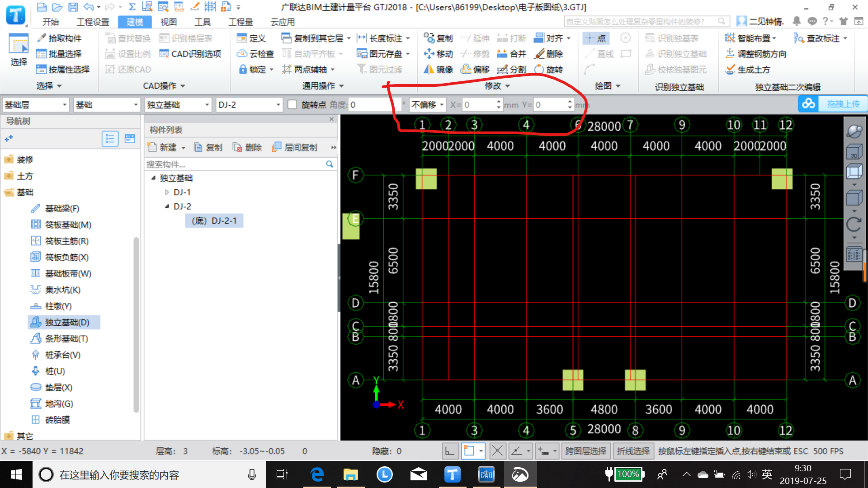Screen dimensions: 868x488
Task: Expand the DJ-1 tree node
Action: [167, 192]
